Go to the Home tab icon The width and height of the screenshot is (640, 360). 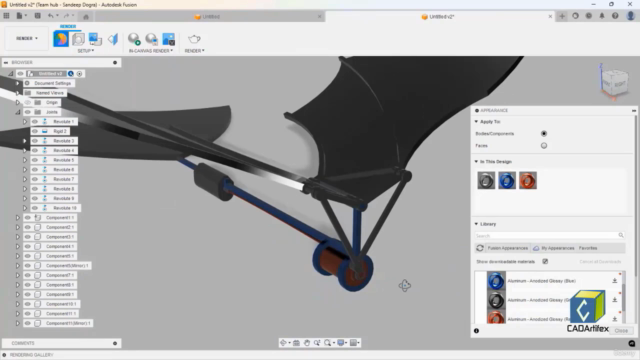(86, 17)
